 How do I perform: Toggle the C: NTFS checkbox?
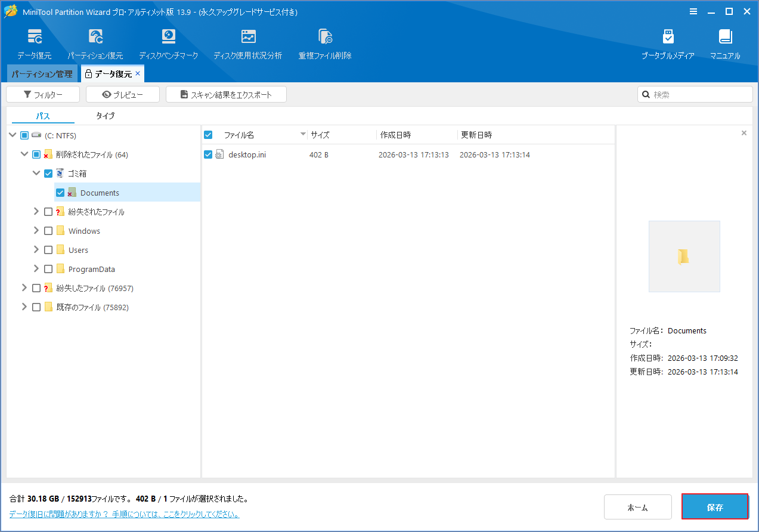[24, 135]
